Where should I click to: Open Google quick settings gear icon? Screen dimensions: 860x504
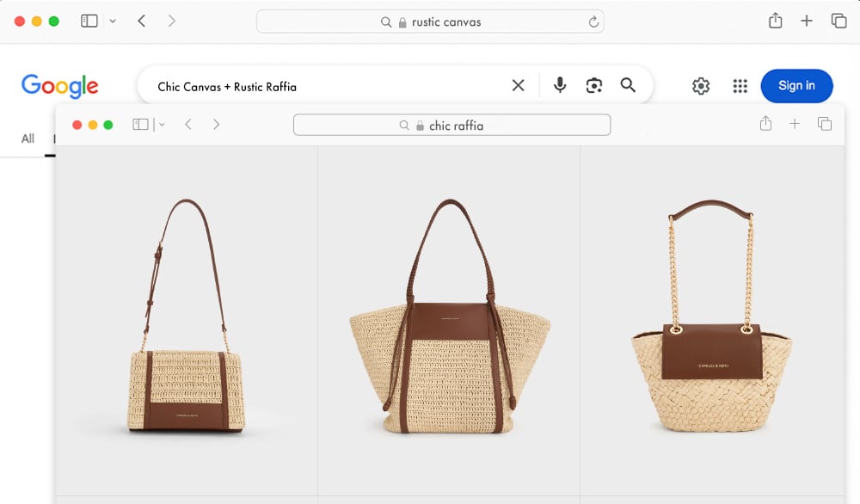tap(701, 85)
